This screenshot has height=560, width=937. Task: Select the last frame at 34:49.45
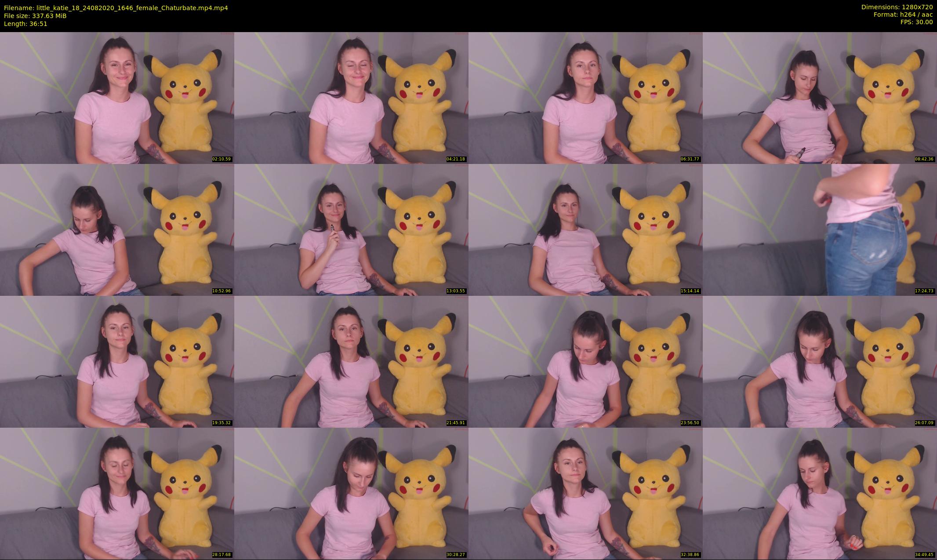point(820,493)
